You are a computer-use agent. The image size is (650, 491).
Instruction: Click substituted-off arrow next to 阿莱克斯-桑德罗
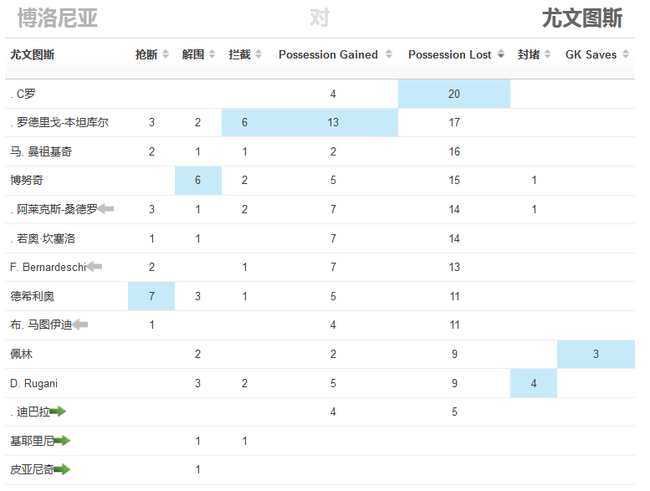point(106,209)
